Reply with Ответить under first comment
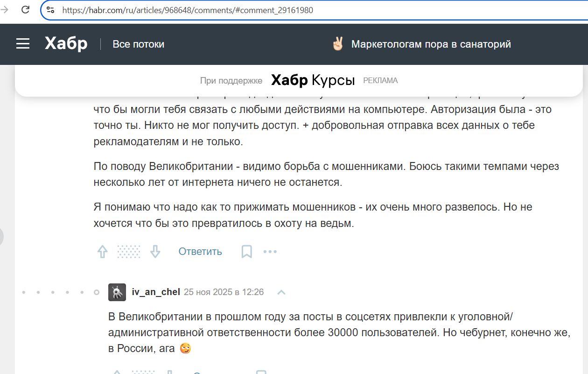Screen dimensions: 588x374 [200, 252]
